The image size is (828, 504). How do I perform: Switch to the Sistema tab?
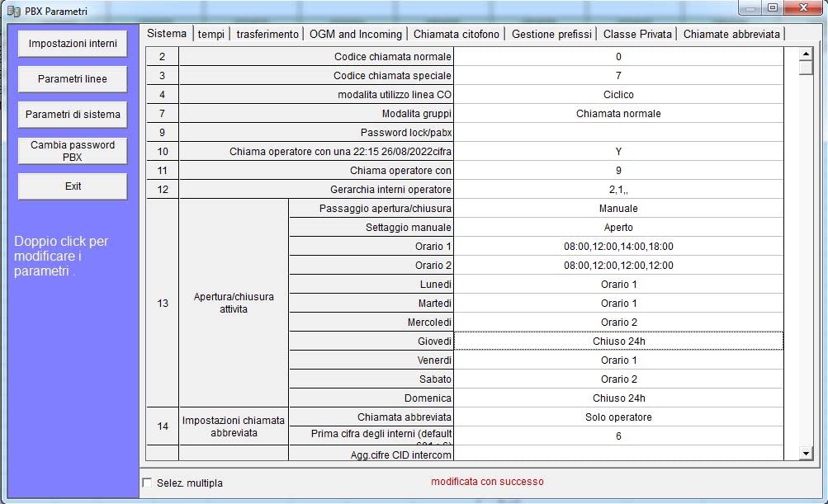tap(166, 33)
